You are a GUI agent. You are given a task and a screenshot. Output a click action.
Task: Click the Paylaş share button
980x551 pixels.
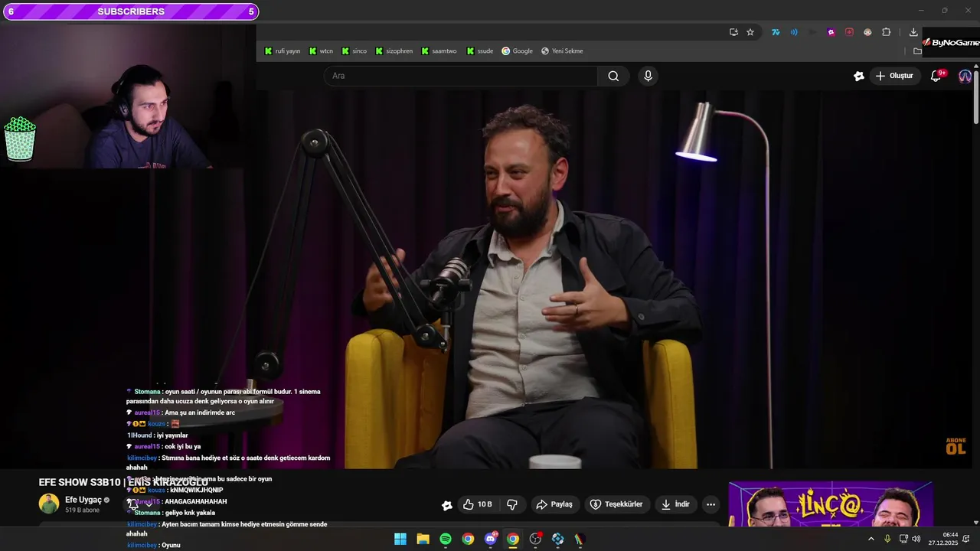click(554, 504)
